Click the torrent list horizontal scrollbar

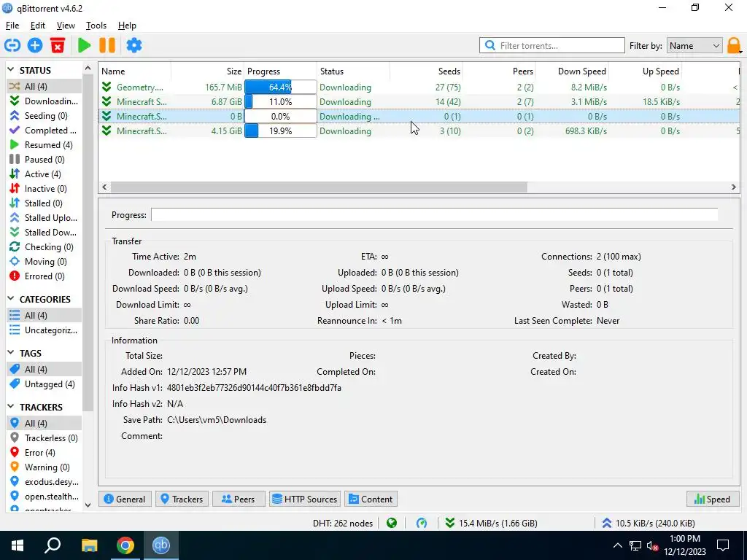point(320,187)
